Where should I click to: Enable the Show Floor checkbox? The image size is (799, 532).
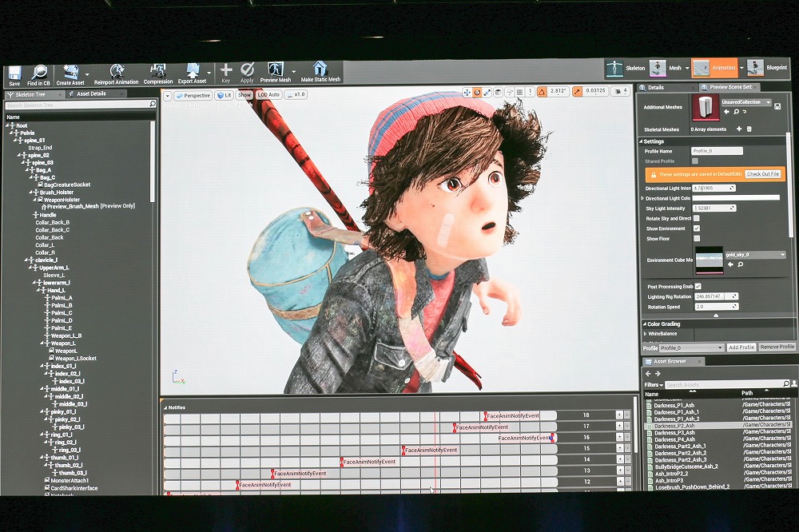697,238
